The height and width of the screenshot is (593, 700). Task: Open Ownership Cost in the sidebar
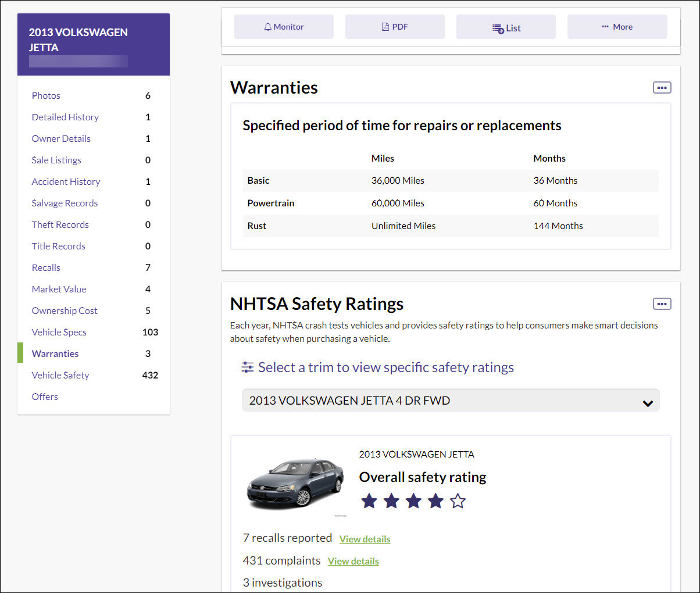click(x=65, y=310)
